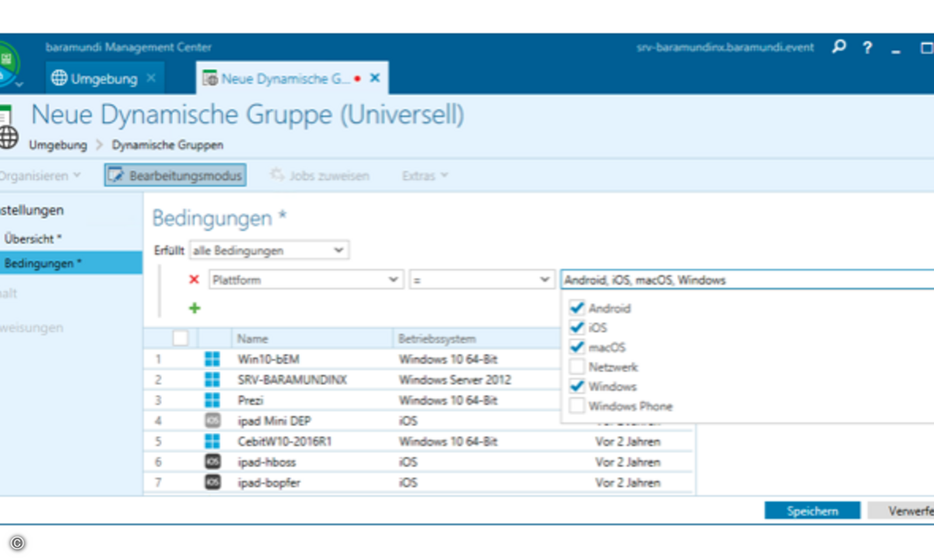The image size is (934, 560).
Task: Click the Windows icon beside Prezi
Action: (212, 401)
